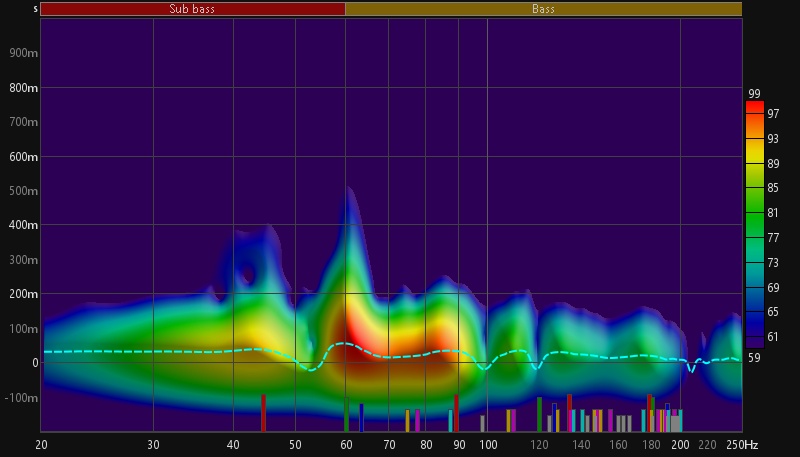Image resolution: width=800 pixels, height=457 pixels.
Task: Click the 800m time axis label
Action: point(24,88)
